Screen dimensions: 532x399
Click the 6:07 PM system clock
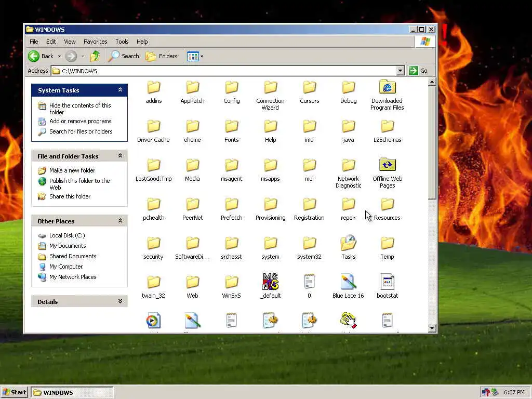(514, 392)
